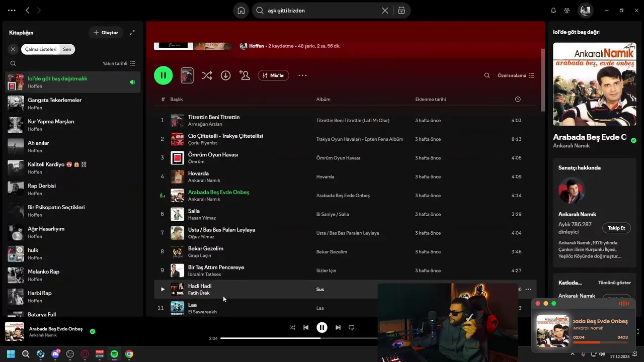Viewport: 644px width, 362px height.
Task: Open album Bekar Gezelim link
Action: (332, 252)
